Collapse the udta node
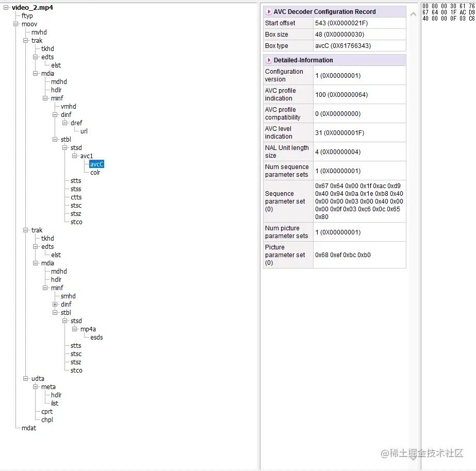Screen dimensions: 476x471 tap(25, 378)
